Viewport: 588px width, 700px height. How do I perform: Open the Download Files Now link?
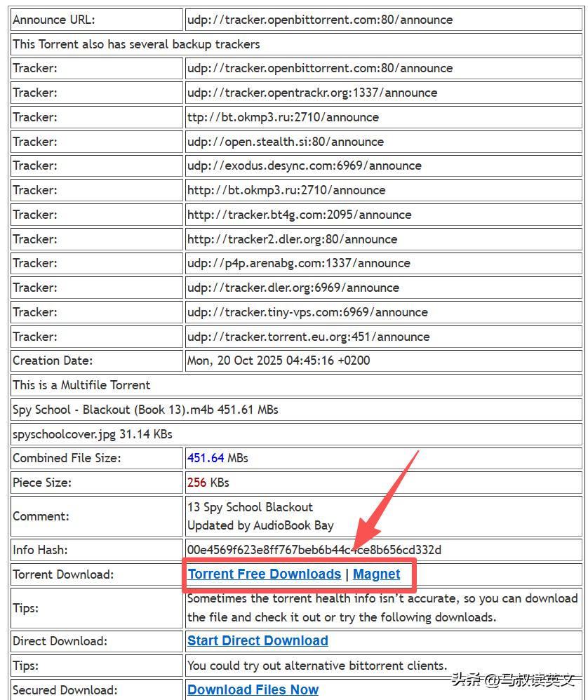[x=253, y=689]
